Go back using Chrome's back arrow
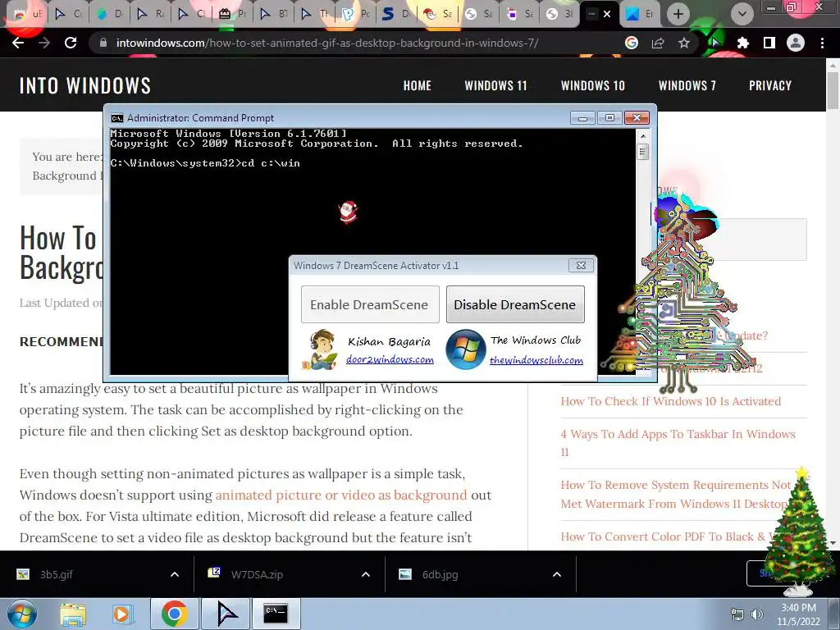The height and width of the screenshot is (630, 840). pyautogui.click(x=18, y=43)
